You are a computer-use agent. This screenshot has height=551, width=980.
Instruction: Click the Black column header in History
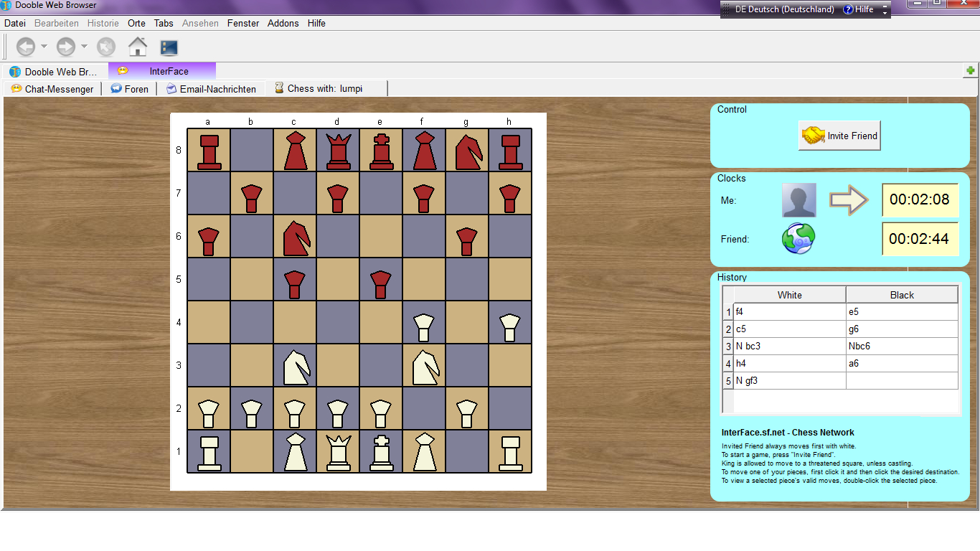coord(902,295)
